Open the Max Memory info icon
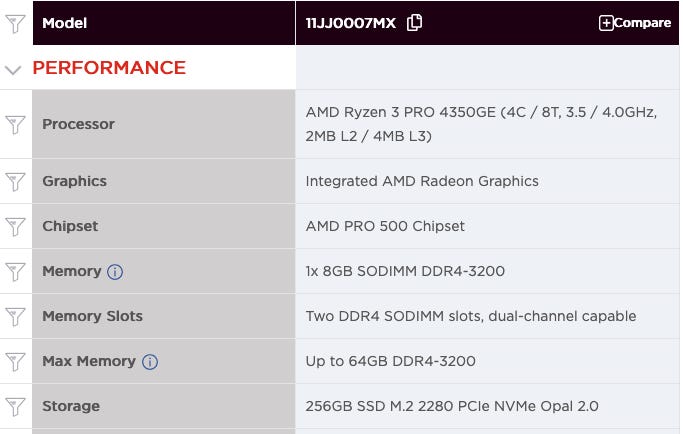The height and width of the screenshot is (434, 683). (x=150, y=362)
